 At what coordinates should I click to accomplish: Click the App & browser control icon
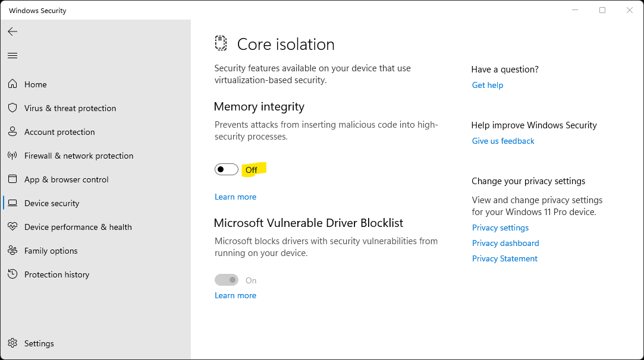coord(12,179)
